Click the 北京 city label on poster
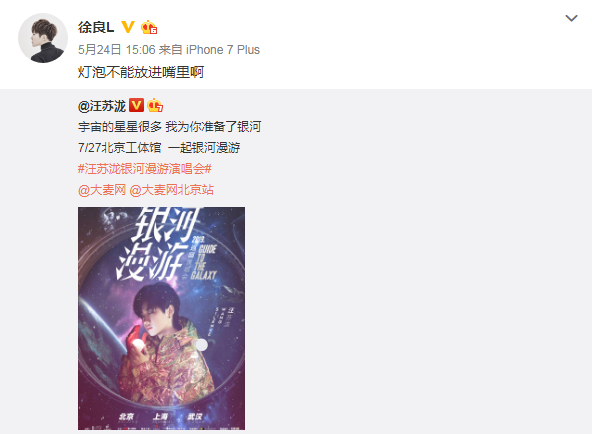This screenshot has height=434, width=592. coord(126,416)
